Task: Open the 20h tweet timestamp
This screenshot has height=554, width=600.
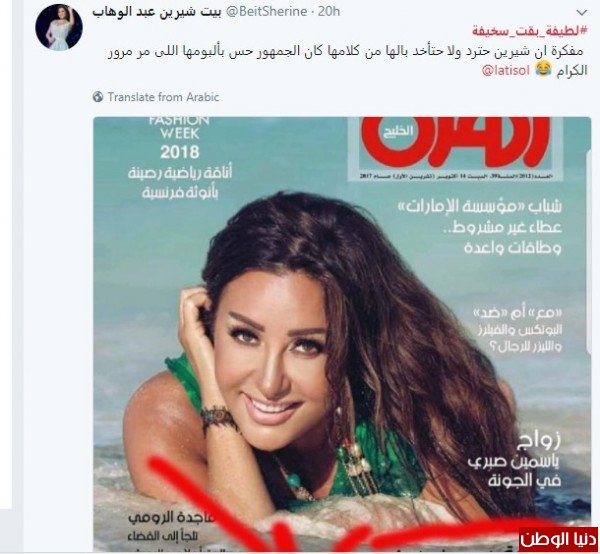Action: click(x=329, y=12)
